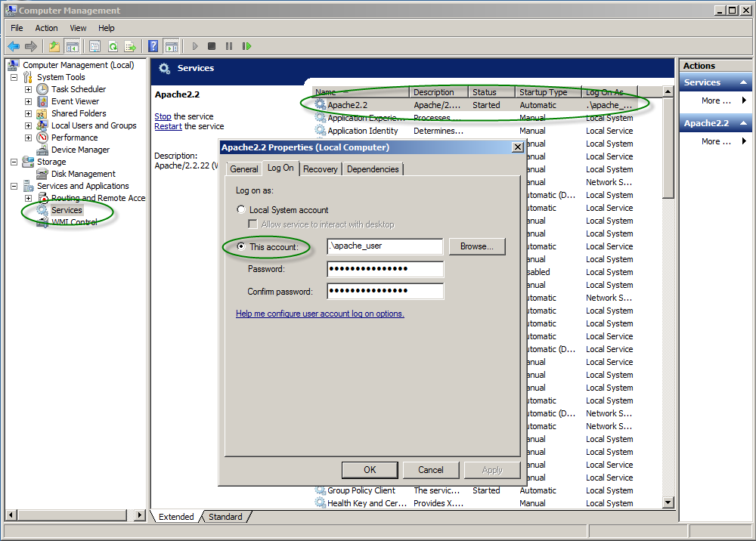
Task: Click the Health Key and Cer gear icon
Action: [320, 503]
